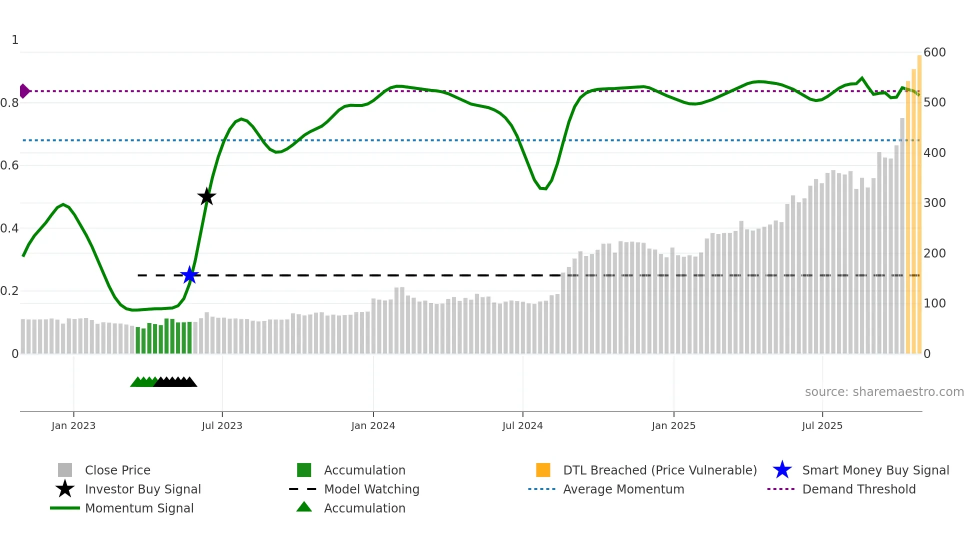The width and height of the screenshot is (980, 551).
Task: Toggle Momentum Signal legend entry
Action: (139, 508)
